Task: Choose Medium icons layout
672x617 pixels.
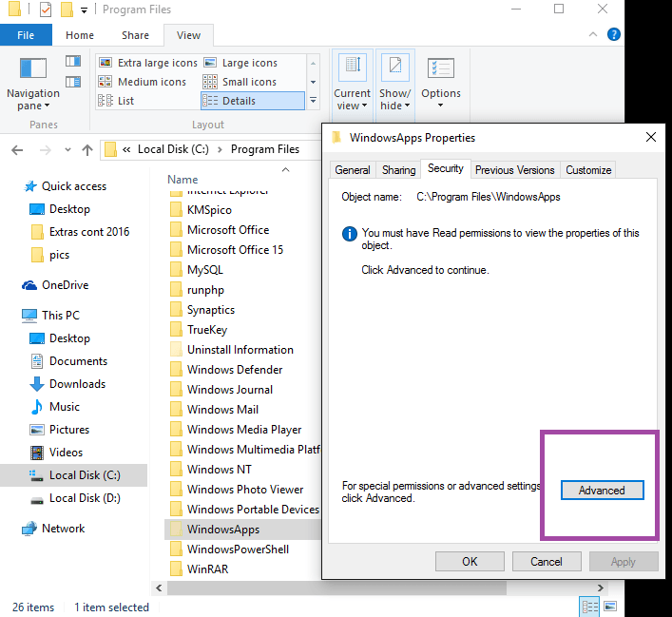Action: click(143, 82)
